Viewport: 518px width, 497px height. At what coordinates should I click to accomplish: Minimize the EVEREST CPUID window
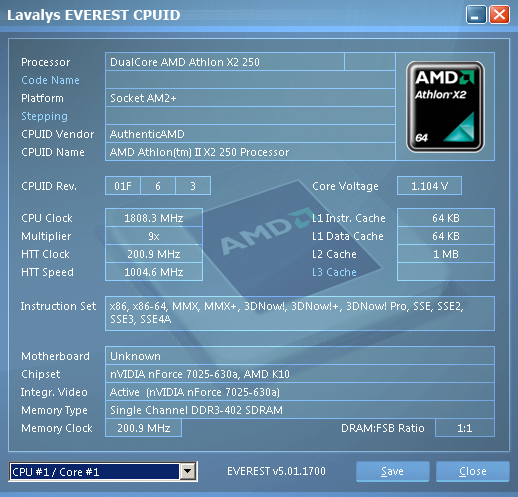coord(476,15)
